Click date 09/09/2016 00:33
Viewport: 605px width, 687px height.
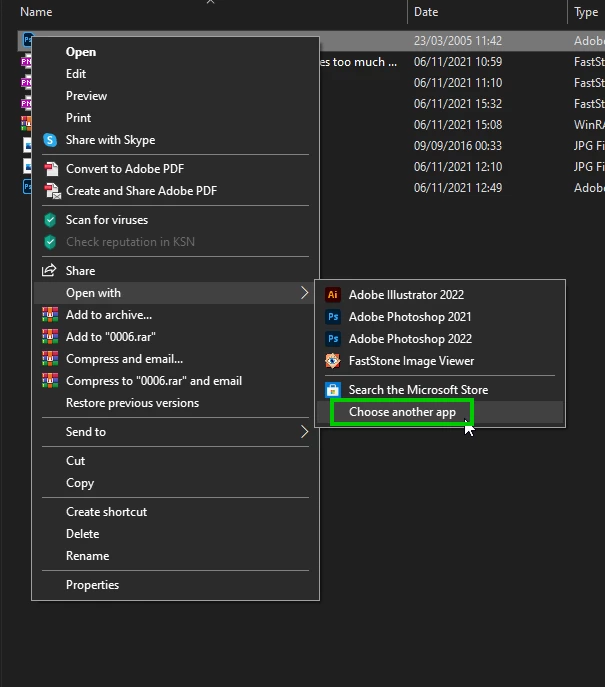point(458,146)
